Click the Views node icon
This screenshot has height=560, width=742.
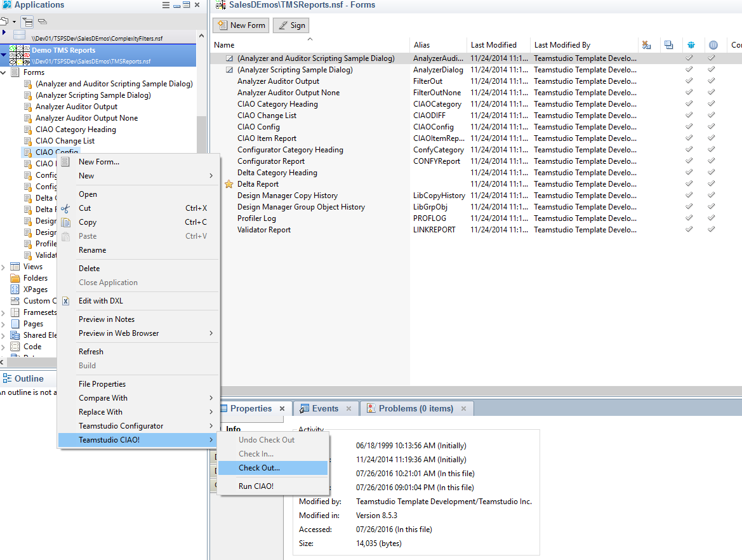click(x=15, y=267)
